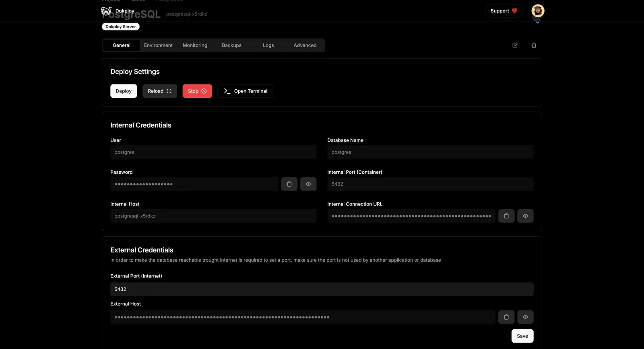The image size is (644, 349).
Task: Go to the Backups tab
Action: (x=231, y=45)
